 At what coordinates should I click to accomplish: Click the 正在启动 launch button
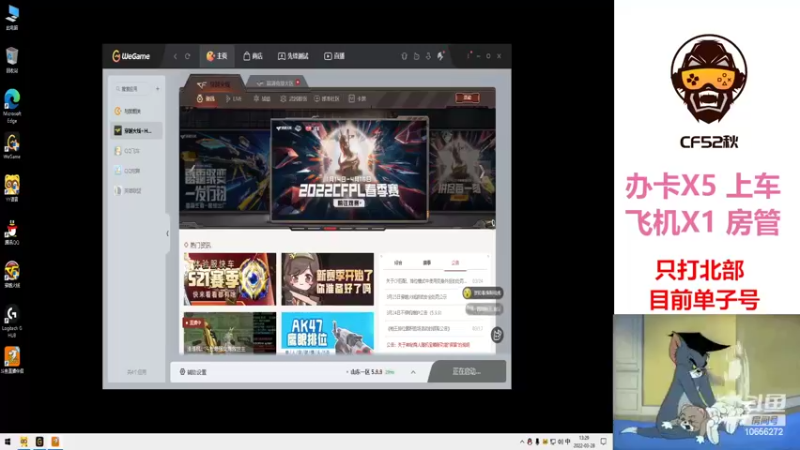[467, 371]
